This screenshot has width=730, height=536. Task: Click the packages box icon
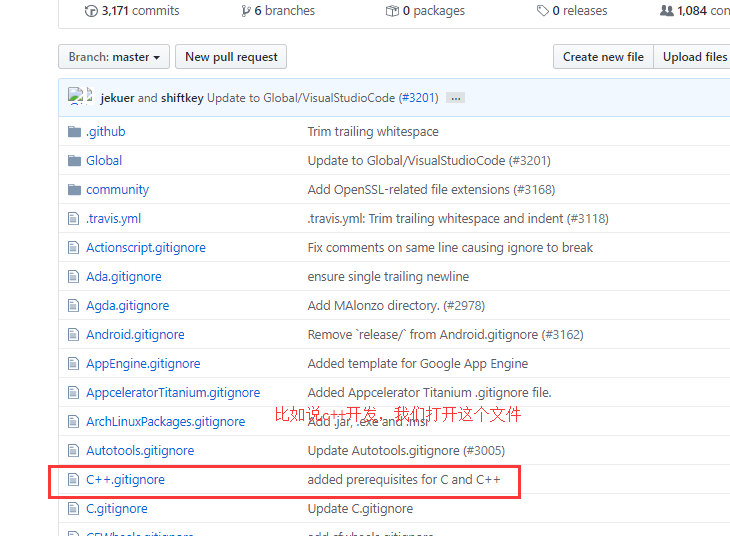[x=392, y=11]
